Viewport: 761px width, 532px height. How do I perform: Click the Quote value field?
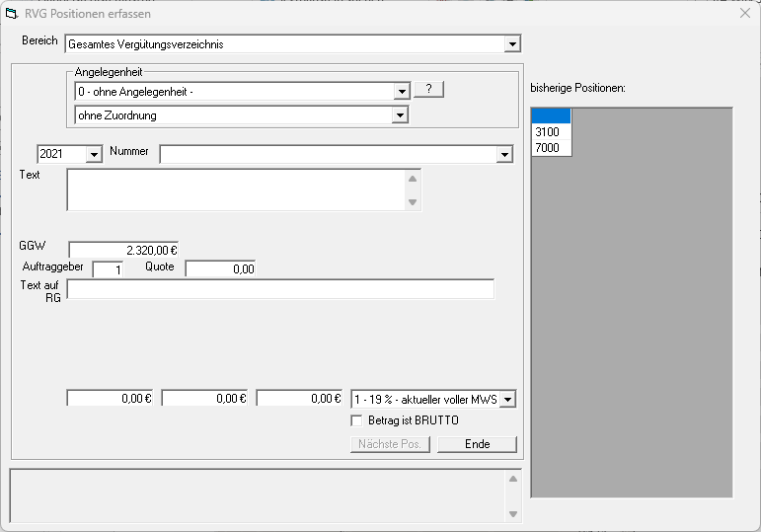(x=220, y=268)
